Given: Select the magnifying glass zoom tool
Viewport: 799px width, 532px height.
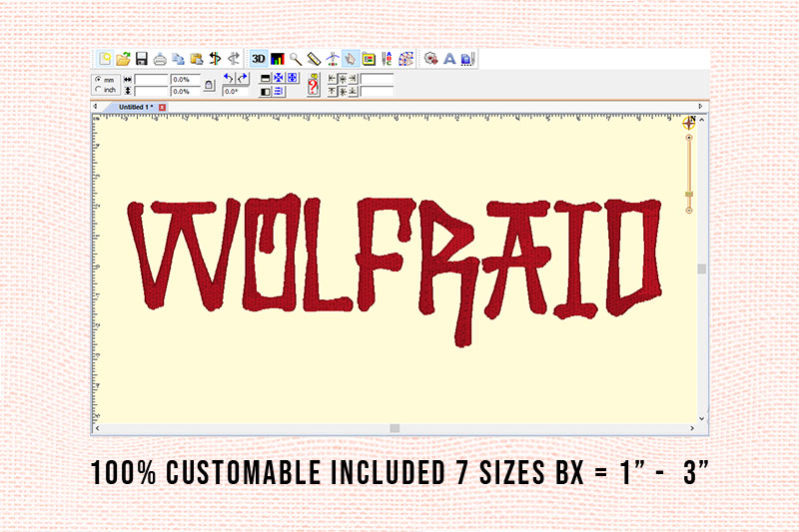Looking at the screenshot, I should coord(296,59).
